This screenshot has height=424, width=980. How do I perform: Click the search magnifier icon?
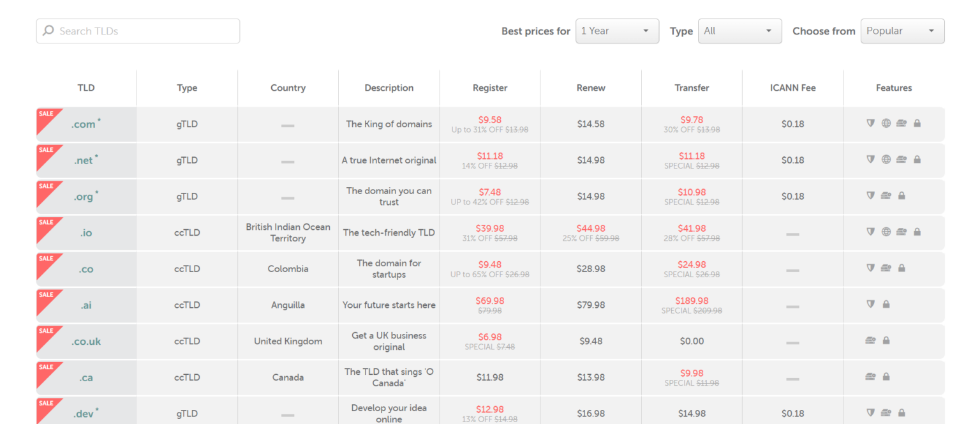pyautogui.click(x=48, y=31)
